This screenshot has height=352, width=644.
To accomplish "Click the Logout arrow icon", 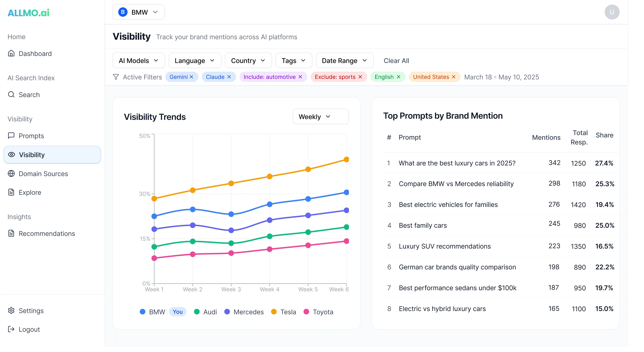I will [11, 329].
